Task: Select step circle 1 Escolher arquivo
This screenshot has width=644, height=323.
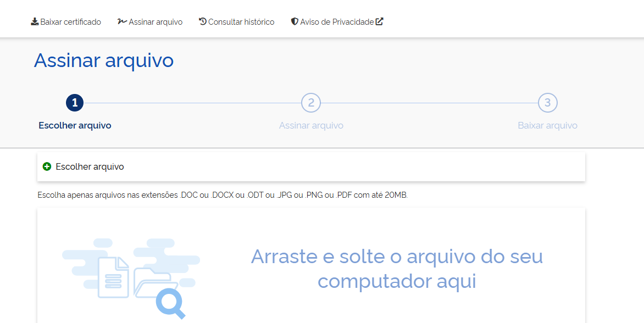Action: click(x=74, y=102)
